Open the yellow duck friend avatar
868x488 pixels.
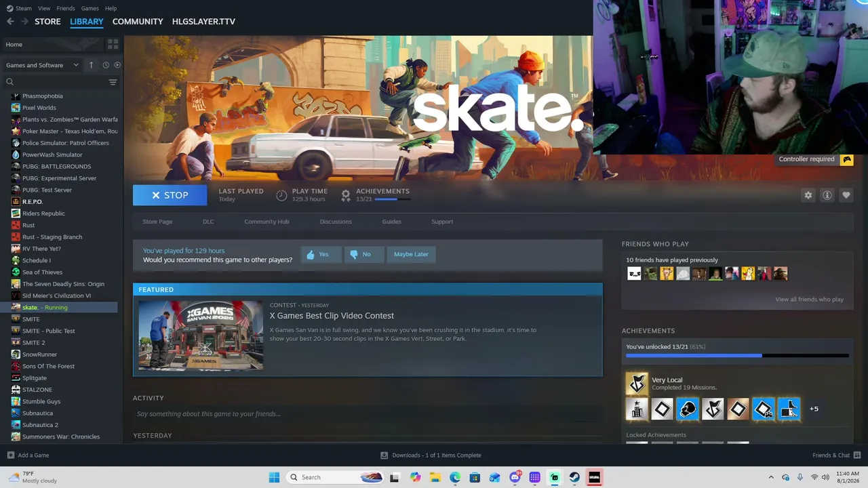[x=748, y=274]
